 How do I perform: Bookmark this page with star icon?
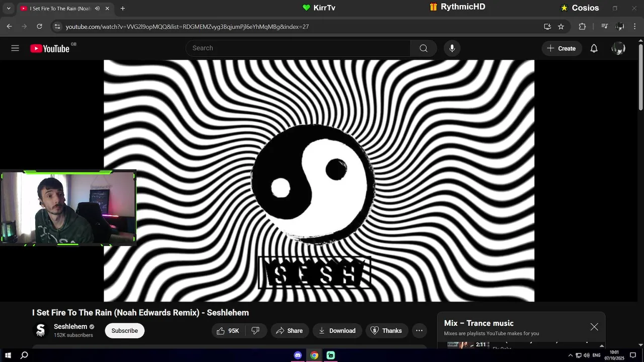pos(561,27)
